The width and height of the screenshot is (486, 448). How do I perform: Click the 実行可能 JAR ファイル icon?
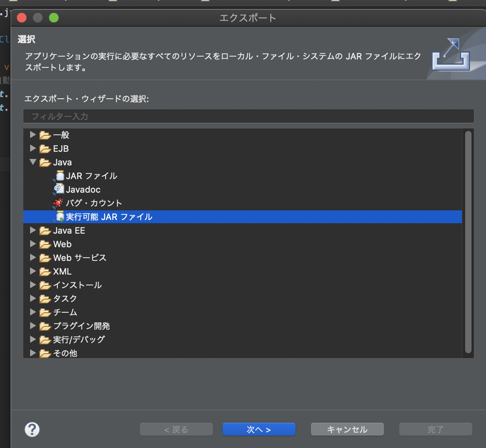coord(59,216)
